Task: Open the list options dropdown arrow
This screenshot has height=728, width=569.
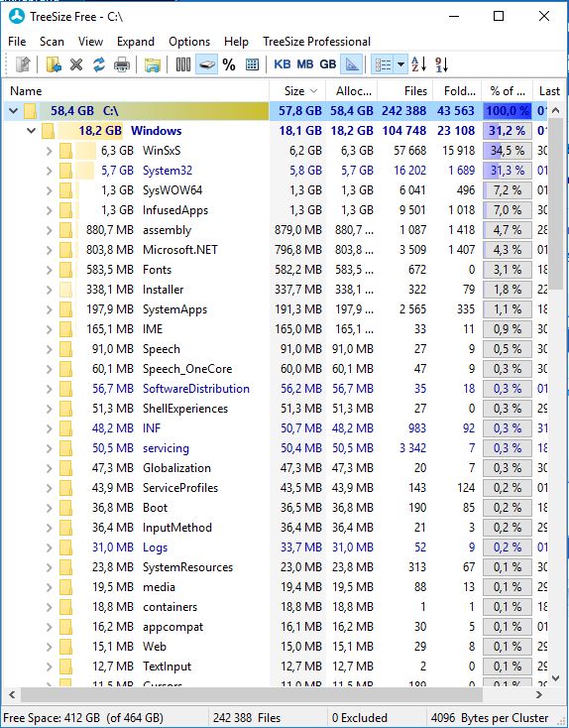Action: [x=400, y=64]
